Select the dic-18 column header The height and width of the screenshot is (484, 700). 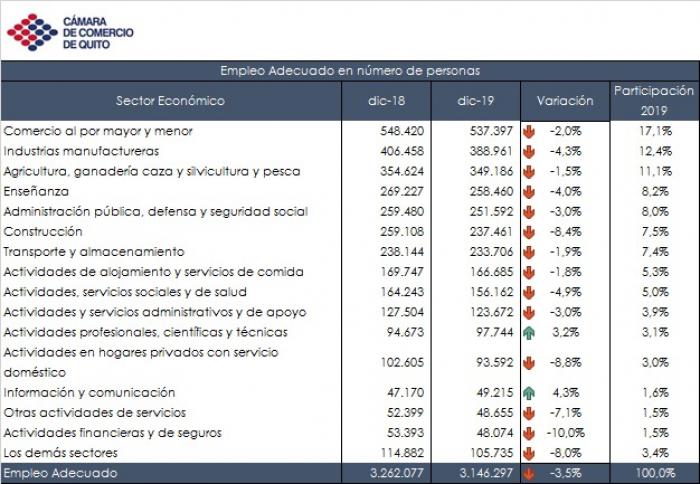click(x=387, y=100)
